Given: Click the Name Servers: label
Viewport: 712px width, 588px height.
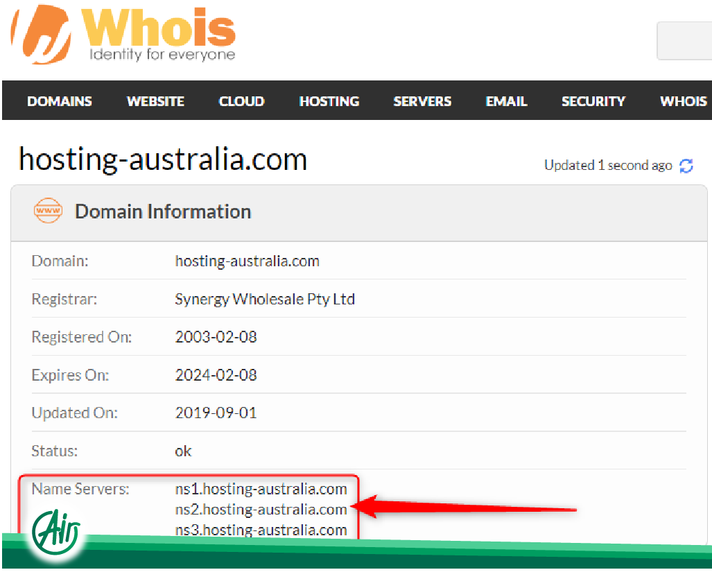Looking at the screenshot, I should point(80,489).
